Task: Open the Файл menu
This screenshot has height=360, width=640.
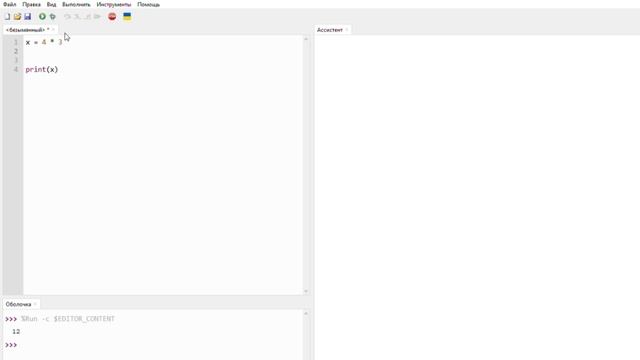Action: (x=10, y=4)
